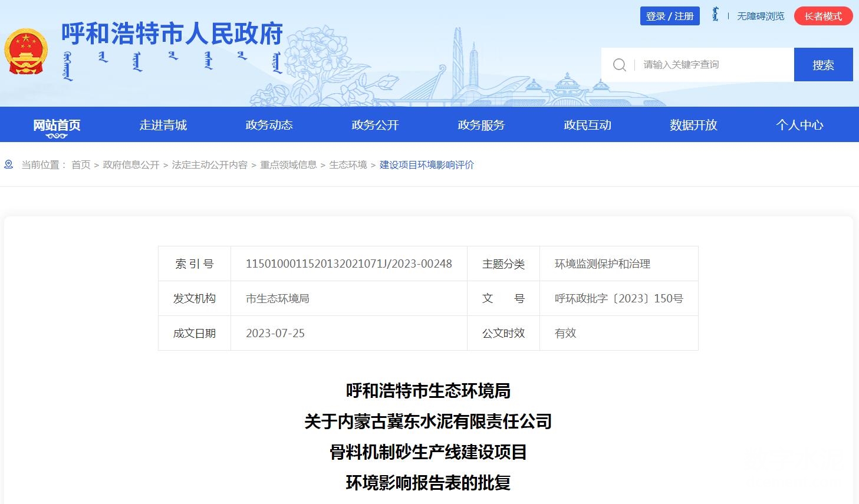Open 无障碍浏览 accessibility browsing
The height and width of the screenshot is (504, 859).
(x=761, y=16)
